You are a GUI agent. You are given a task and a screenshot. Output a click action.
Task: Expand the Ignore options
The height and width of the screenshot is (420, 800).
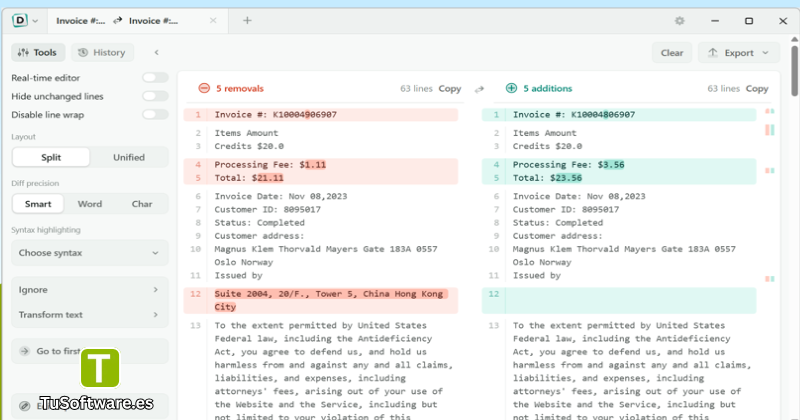click(90, 289)
